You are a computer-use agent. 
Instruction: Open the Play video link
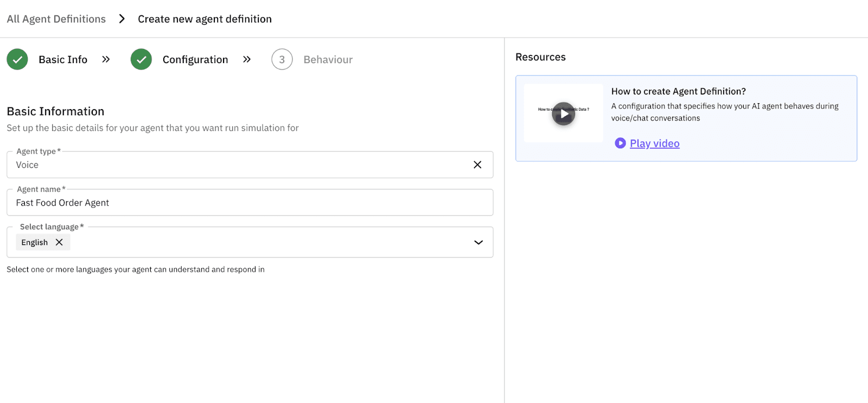tap(655, 143)
